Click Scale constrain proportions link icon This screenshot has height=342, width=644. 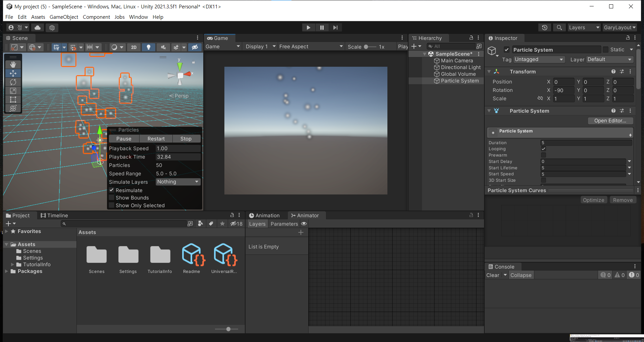[540, 98]
